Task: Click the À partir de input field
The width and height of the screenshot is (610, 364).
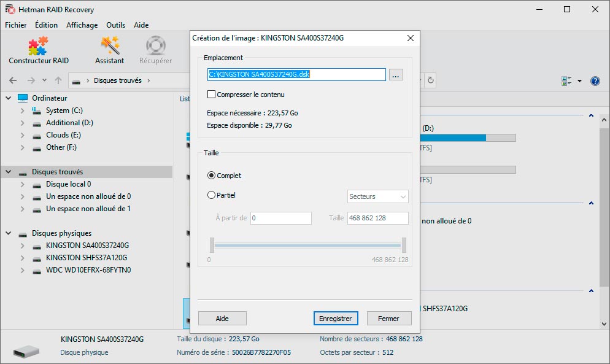Action: [x=281, y=218]
